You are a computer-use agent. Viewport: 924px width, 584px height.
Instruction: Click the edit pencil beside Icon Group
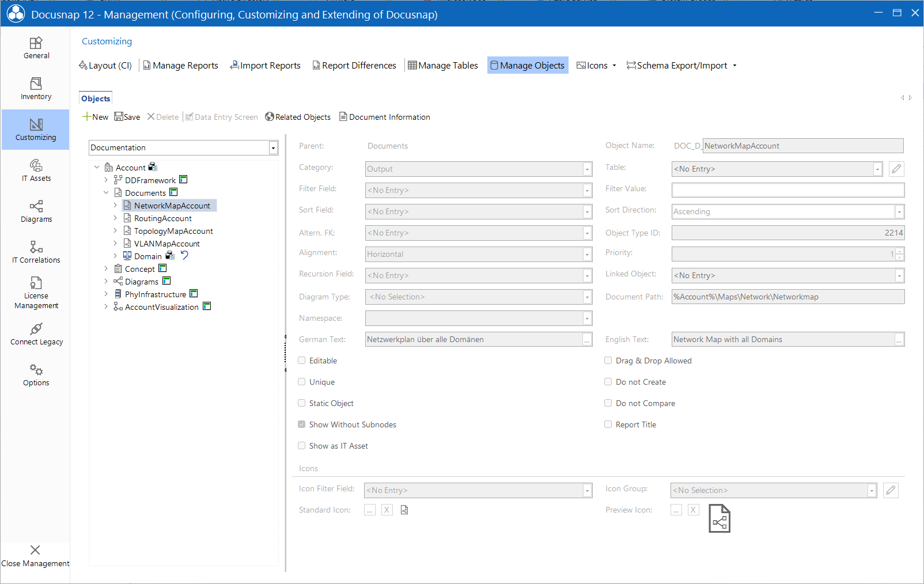(x=891, y=490)
